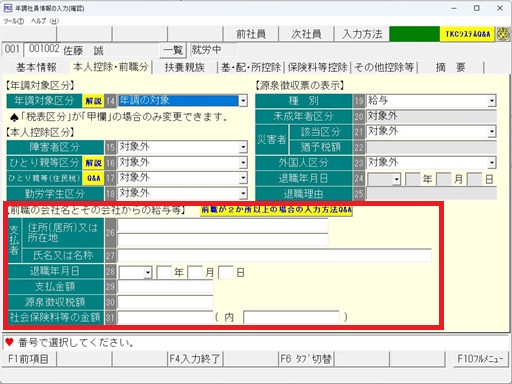The image size is (512, 384).
Task: Expand the 年調対象区分 dropdown
Action: click(243, 101)
